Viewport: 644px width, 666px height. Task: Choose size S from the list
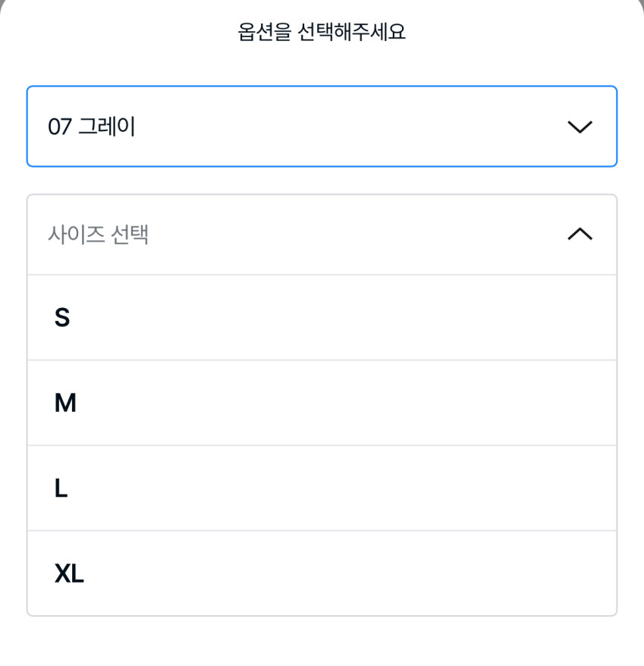click(x=322, y=317)
